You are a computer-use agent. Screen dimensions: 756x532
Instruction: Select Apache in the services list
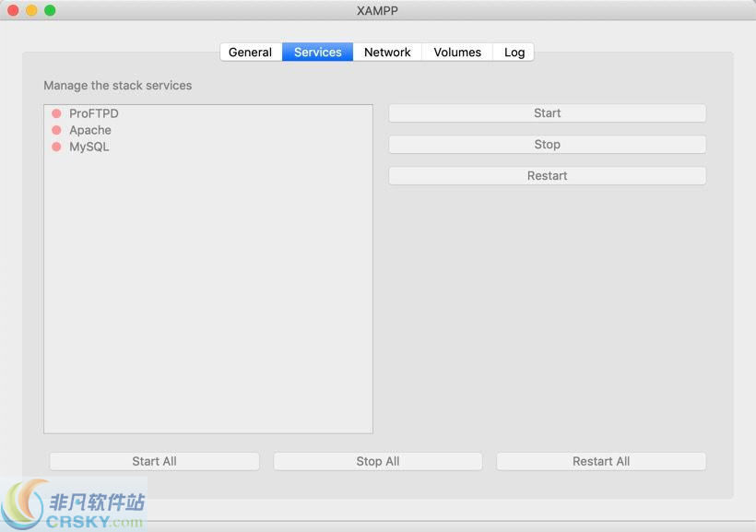click(208, 130)
